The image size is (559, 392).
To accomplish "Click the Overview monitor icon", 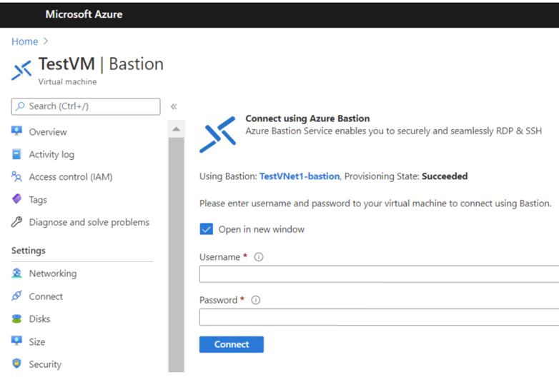I will tap(17, 131).
